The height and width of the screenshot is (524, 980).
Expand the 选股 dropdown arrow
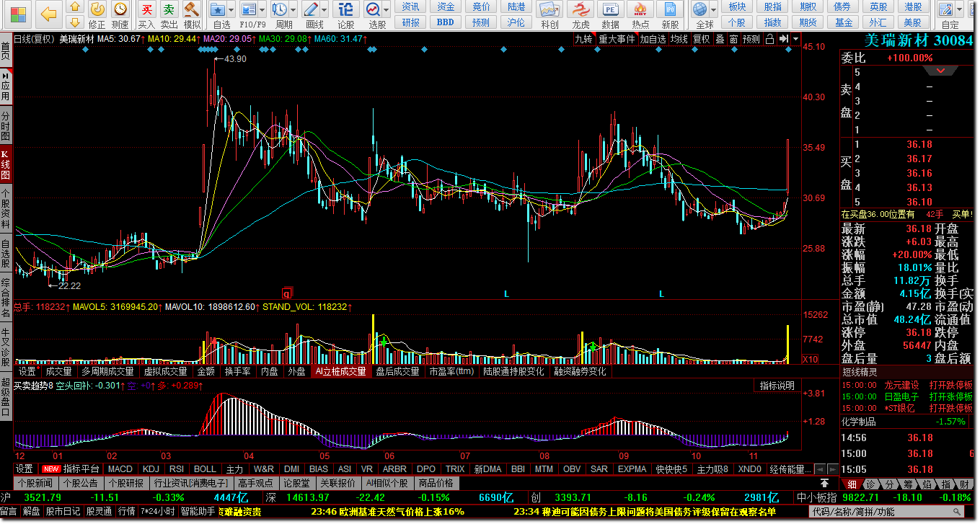[387, 9]
